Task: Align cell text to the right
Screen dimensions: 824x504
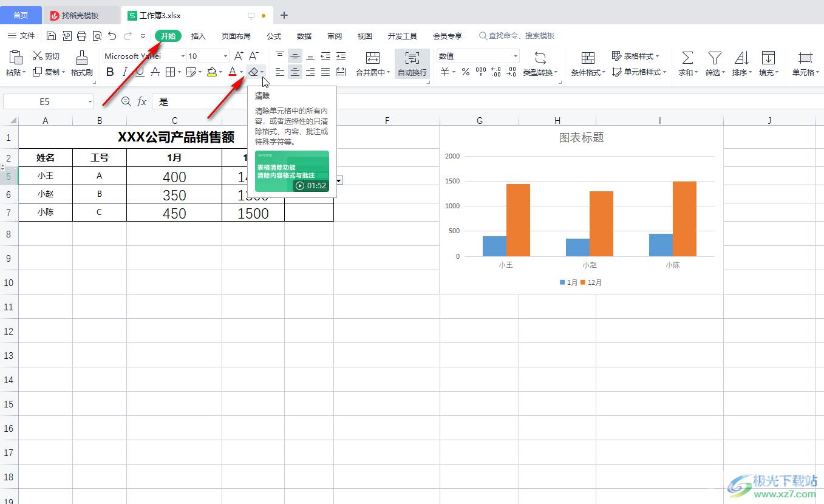Action: point(310,72)
